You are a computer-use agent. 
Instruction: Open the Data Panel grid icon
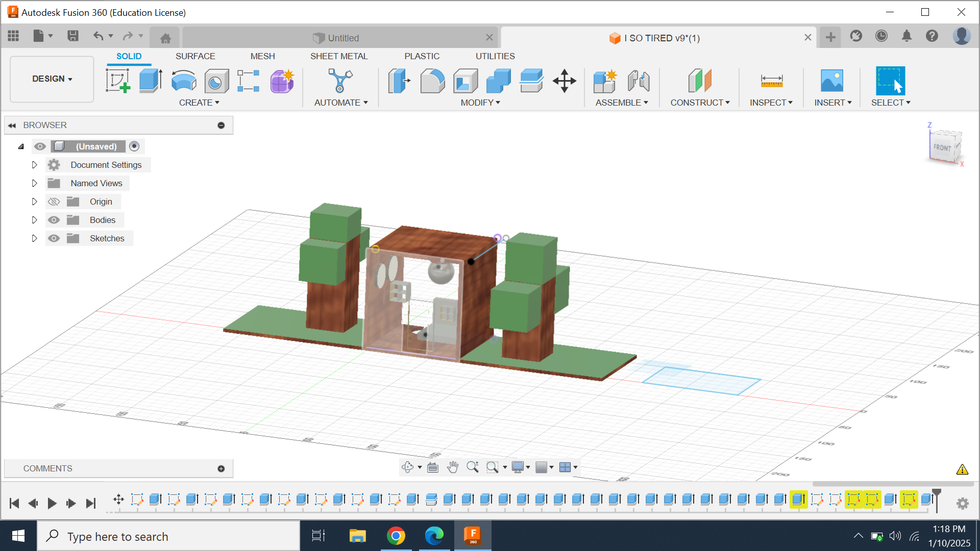[x=14, y=36]
